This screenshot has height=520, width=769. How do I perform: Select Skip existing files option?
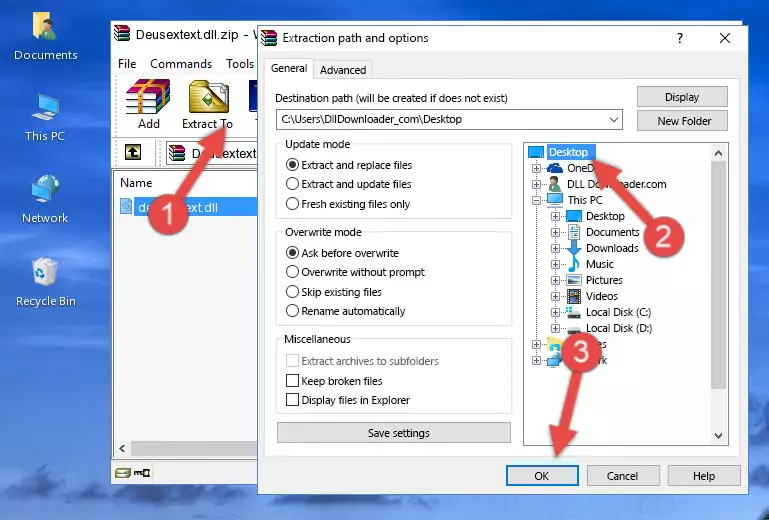tap(333, 292)
